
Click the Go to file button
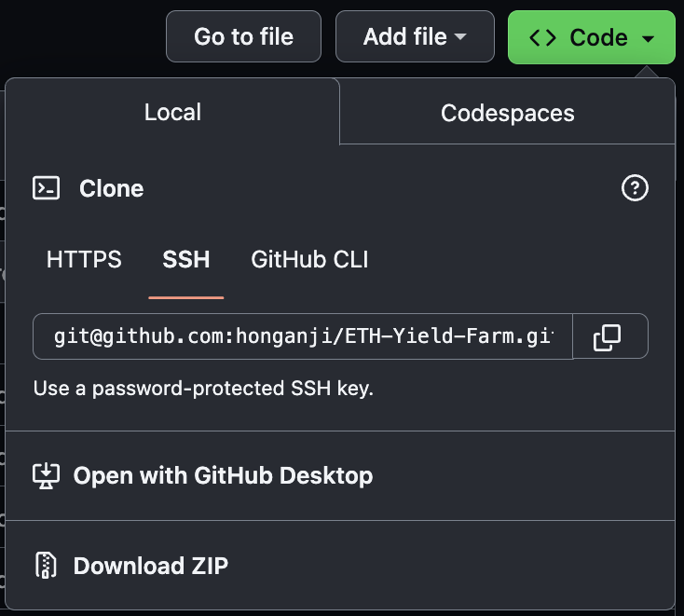(244, 36)
